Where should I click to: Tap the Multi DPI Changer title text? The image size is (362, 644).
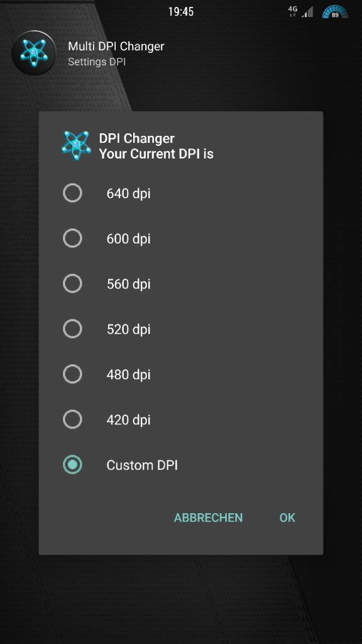pos(116,46)
